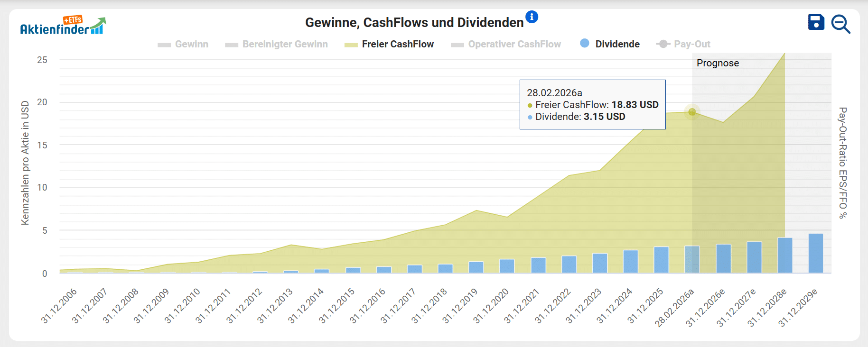Click the zoom out magnifier icon

[x=840, y=24]
